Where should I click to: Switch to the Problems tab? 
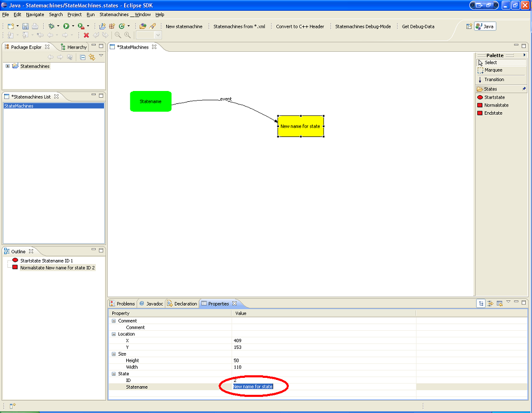[122, 303]
